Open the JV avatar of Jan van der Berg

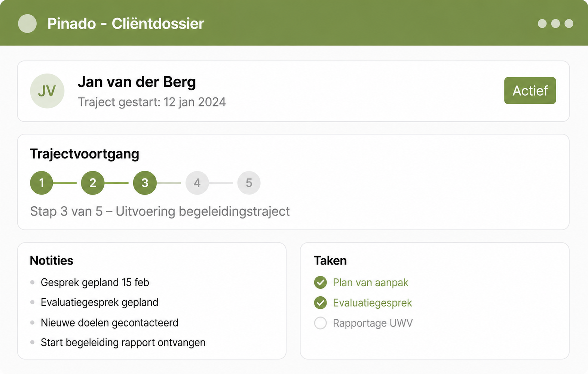pos(47,91)
